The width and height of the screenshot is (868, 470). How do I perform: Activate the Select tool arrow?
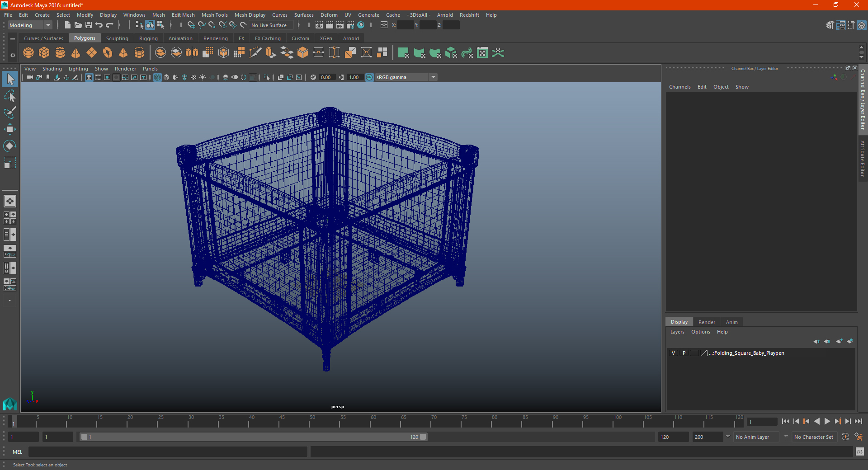click(x=10, y=80)
